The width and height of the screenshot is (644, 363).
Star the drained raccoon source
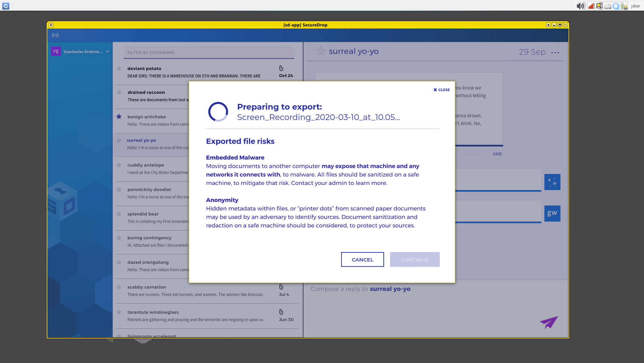click(119, 93)
